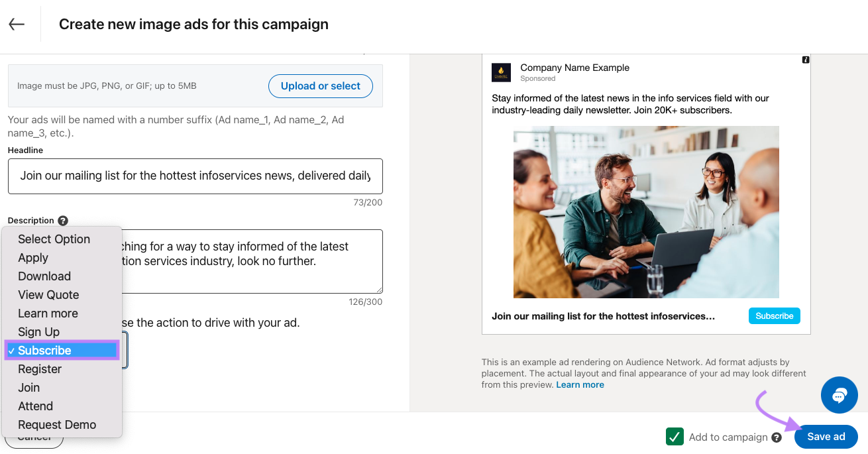Open the floating chat bubble at bottom right

pyautogui.click(x=839, y=395)
